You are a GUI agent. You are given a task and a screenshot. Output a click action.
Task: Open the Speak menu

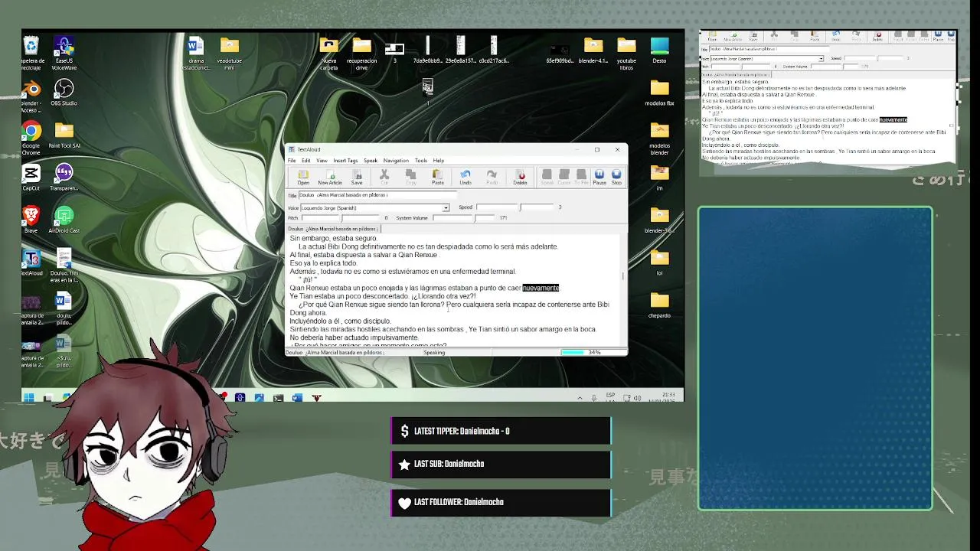tap(371, 161)
